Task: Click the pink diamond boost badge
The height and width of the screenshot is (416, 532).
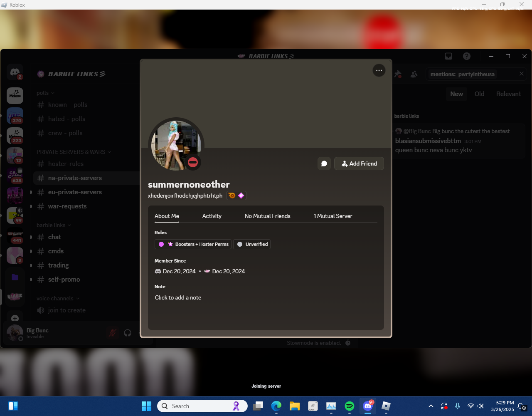Action: pos(241,196)
